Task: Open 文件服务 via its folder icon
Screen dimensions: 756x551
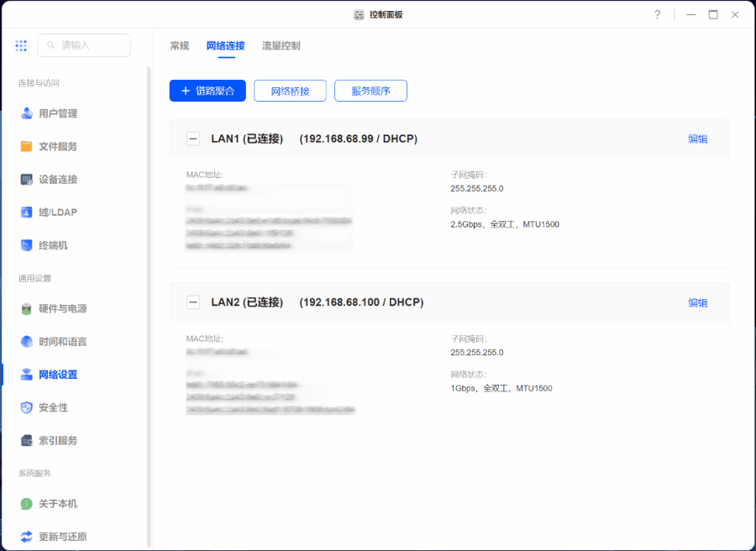Action: (x=27, y=146)
